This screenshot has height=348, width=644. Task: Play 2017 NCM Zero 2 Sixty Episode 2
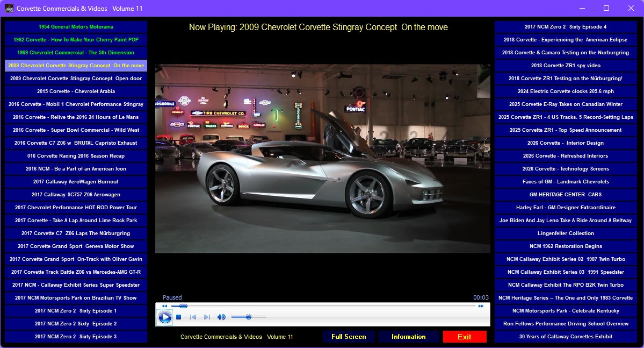click(x=76, y=324)
